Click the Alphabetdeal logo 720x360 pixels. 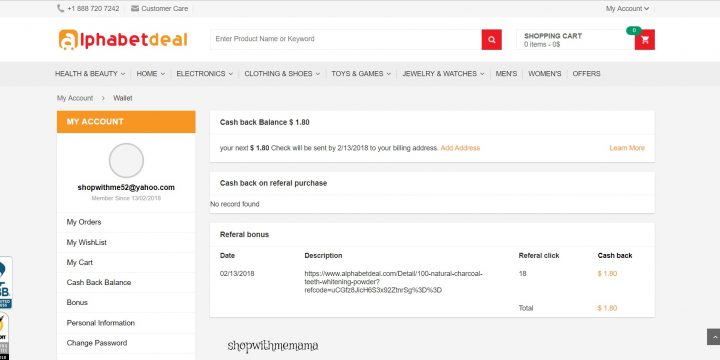[123, 39]
